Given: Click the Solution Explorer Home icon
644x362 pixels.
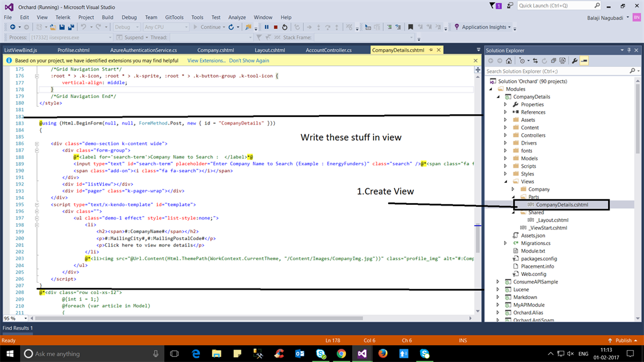Looking at the screenshot, I should pos(509,61).
